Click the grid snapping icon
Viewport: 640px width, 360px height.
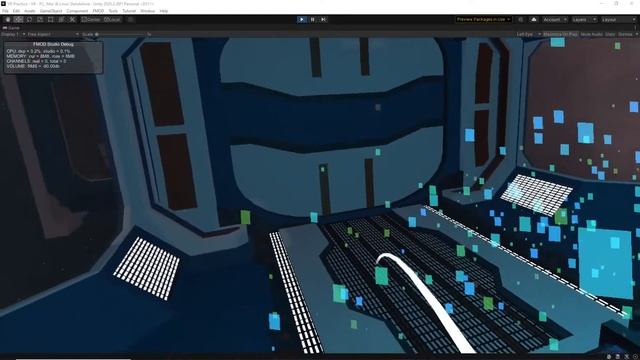pyautogui.click(x=131, y=20)
